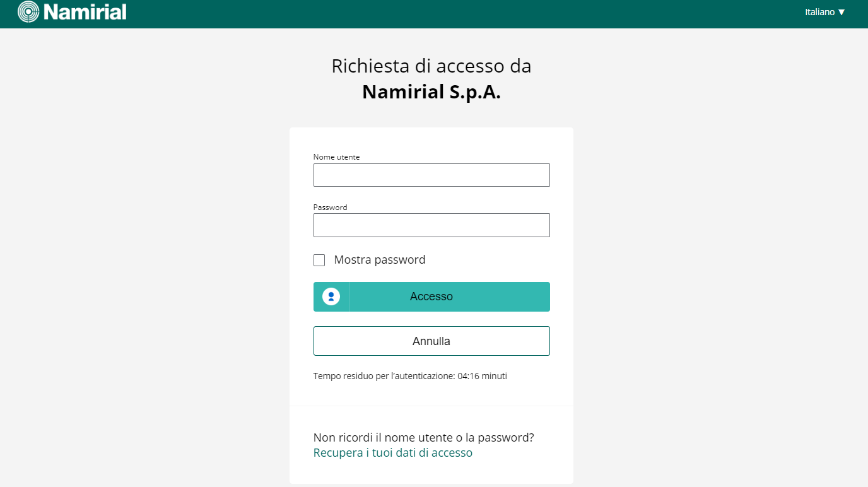Select the 04:16 countdown timer value
This screenshot has width=868, height=487.
tap(468, 376)
